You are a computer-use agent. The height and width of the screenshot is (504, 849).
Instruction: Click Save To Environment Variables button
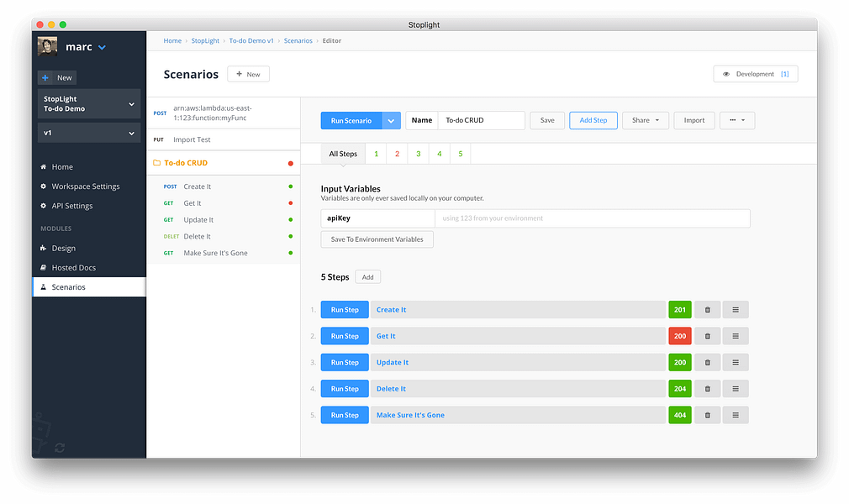pyautogui.click(x=377, y=239)
